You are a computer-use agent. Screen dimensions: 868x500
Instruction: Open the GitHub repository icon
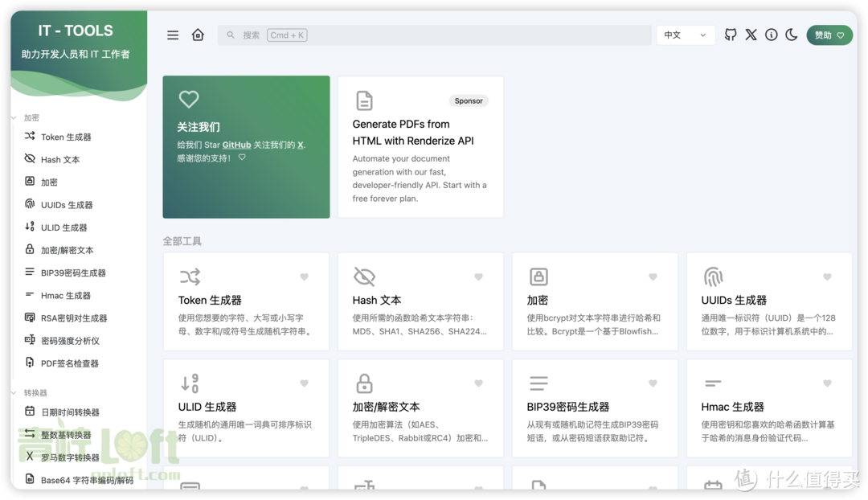coord(731,35)
